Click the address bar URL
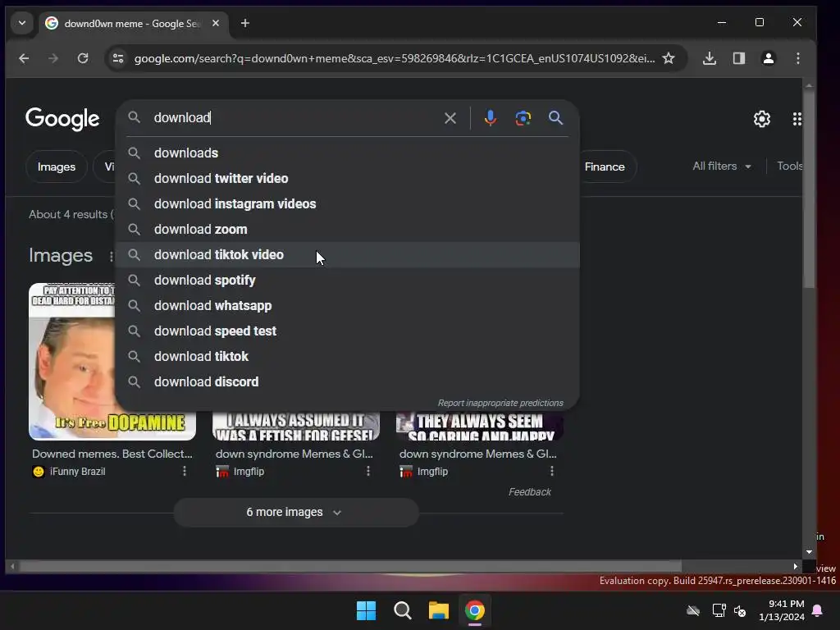 (395, 58)
